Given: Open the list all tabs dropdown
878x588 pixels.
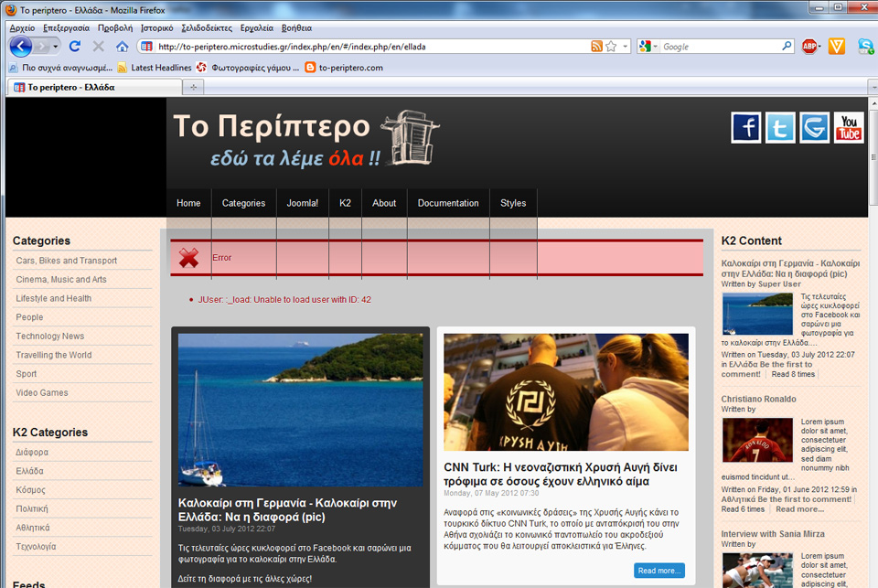Looking at the screenshot, I should click(x=873, y=88).
